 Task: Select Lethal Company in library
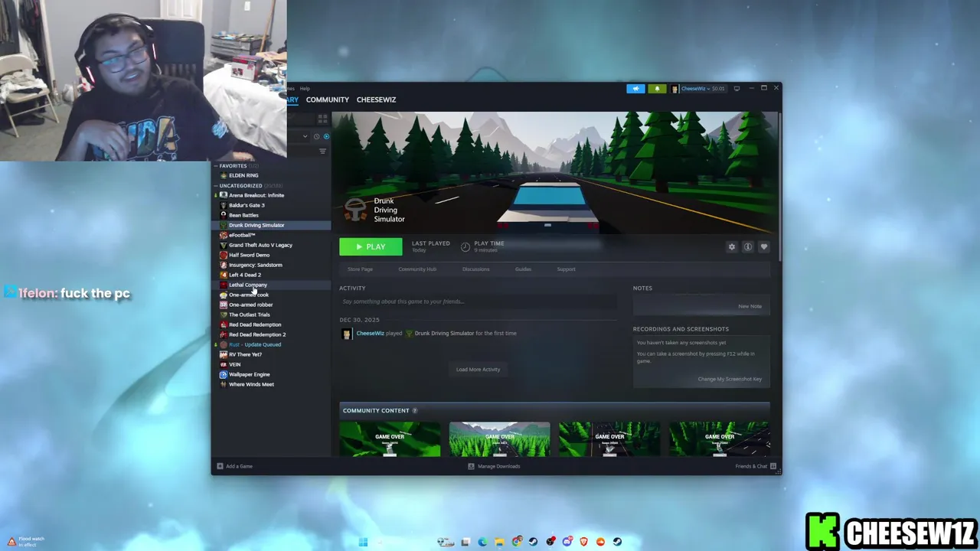point(271,285)
